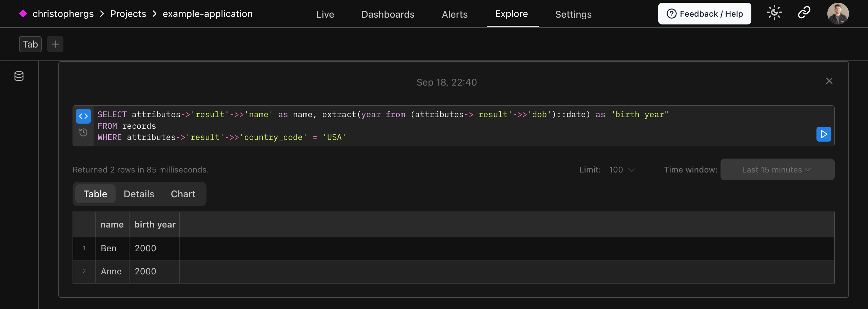Change time window from Last 15 minutes

pyautogui.click(x=777, y=169)
